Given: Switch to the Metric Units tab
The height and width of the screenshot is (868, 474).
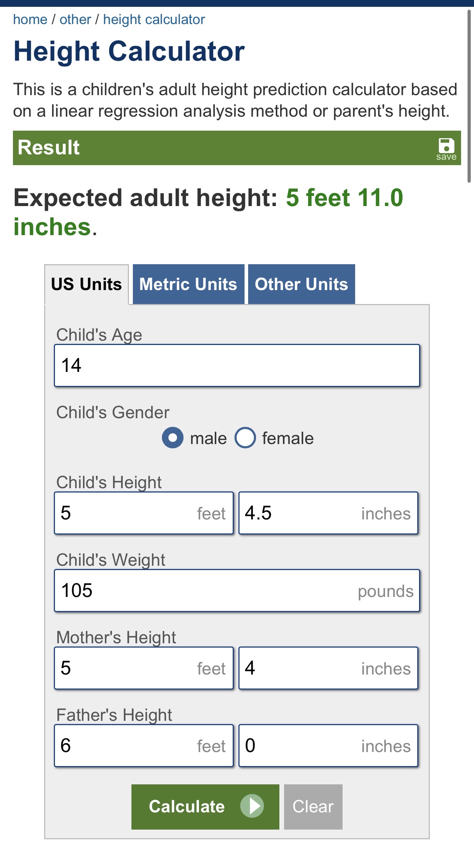Looking at the screenshot, I should coord(188,284).
